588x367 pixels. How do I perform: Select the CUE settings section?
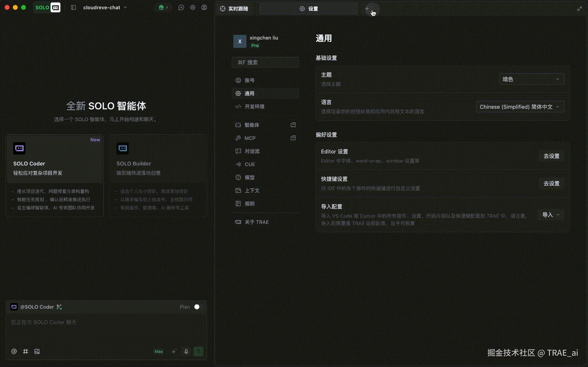pyautogui.click(x=265, y=164)
